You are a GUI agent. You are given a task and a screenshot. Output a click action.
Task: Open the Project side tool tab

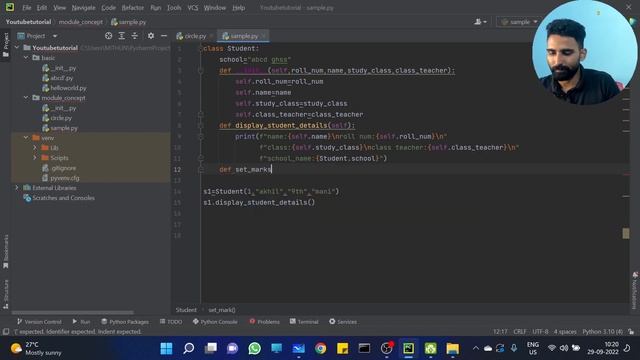(x=6, y=45)
